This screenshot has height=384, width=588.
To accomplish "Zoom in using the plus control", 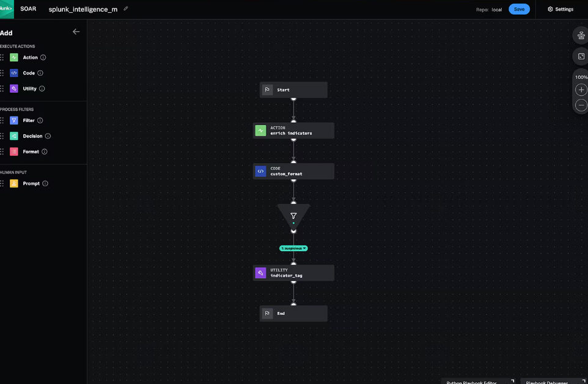I will [581, 89].
